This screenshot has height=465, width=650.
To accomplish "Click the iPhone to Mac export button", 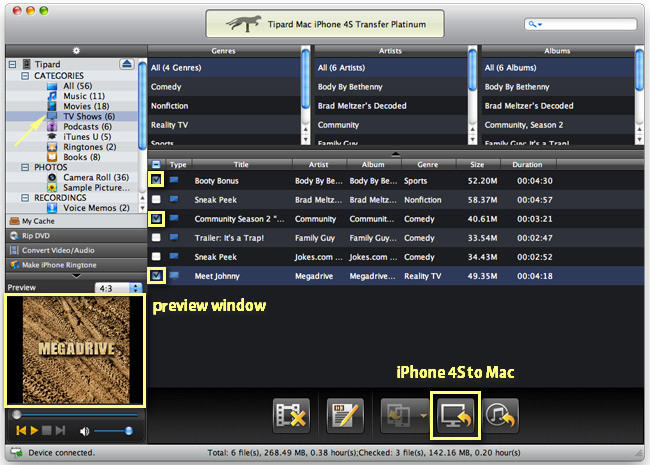I will (455, 415).
